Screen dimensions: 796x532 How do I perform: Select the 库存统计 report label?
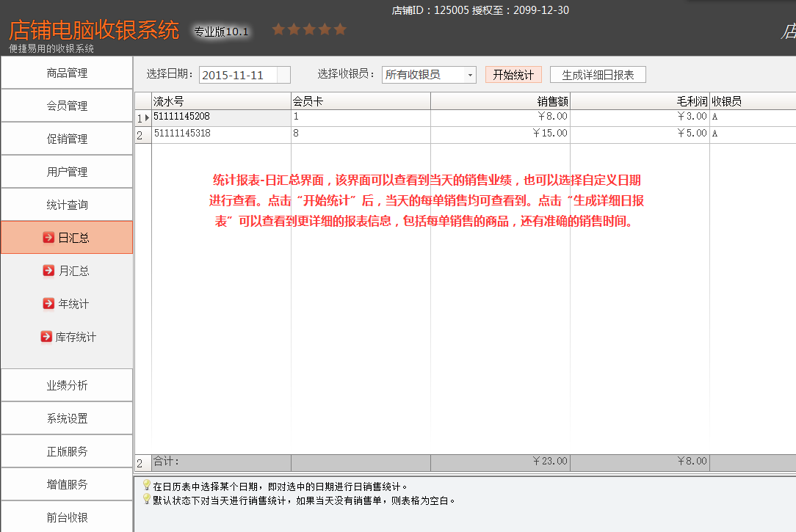[x=76, y=338]
